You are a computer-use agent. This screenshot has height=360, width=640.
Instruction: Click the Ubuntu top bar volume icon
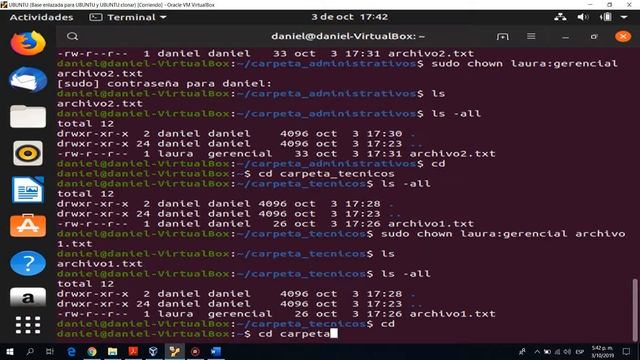click(583, 17)
